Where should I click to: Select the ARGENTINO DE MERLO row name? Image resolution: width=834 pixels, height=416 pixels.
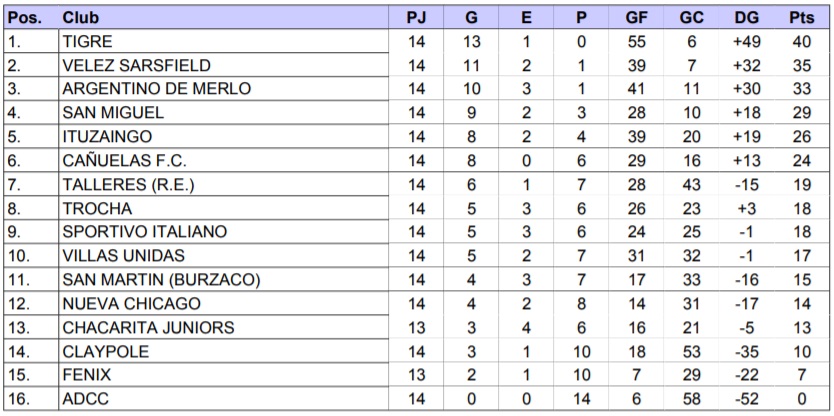coord(156,89)
